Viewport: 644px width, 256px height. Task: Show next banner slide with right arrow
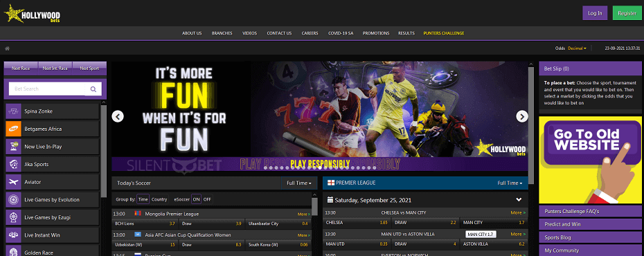521,116
